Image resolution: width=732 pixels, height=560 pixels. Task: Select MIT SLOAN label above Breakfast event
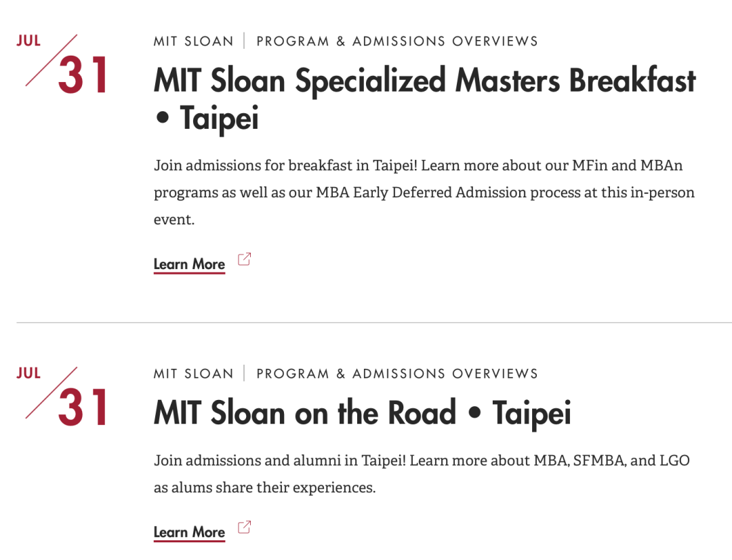tap(193, 41)
